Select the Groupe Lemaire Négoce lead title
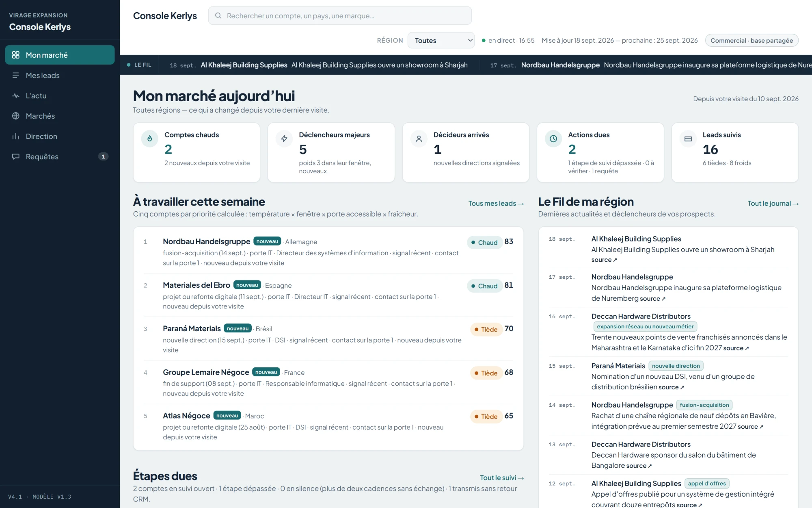Screen dimensions: 812x508 (x=206, y=372)
